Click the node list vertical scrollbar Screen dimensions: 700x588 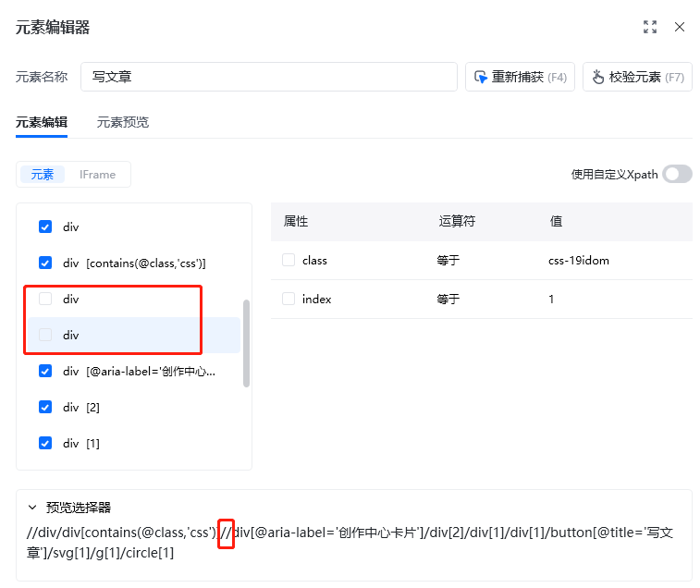(x=246, y=343)
